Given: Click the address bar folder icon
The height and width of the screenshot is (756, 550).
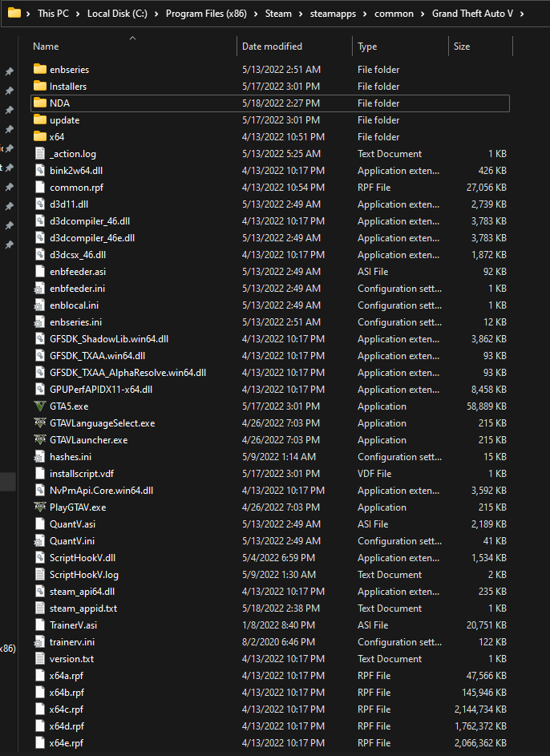Looking at the screenshot, I should pyautogui.click(x=14, y=13).
